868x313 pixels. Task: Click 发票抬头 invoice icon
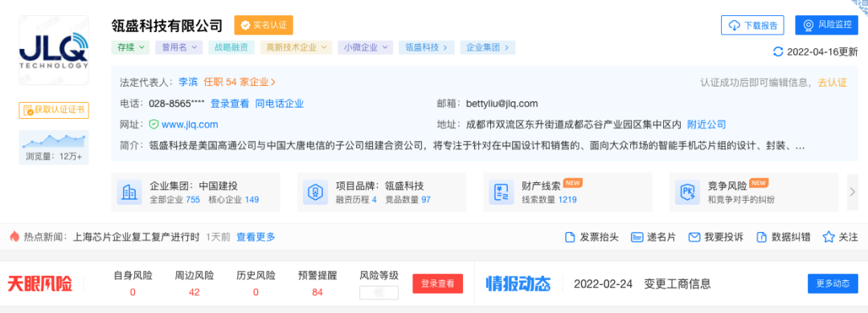[570, 238]
